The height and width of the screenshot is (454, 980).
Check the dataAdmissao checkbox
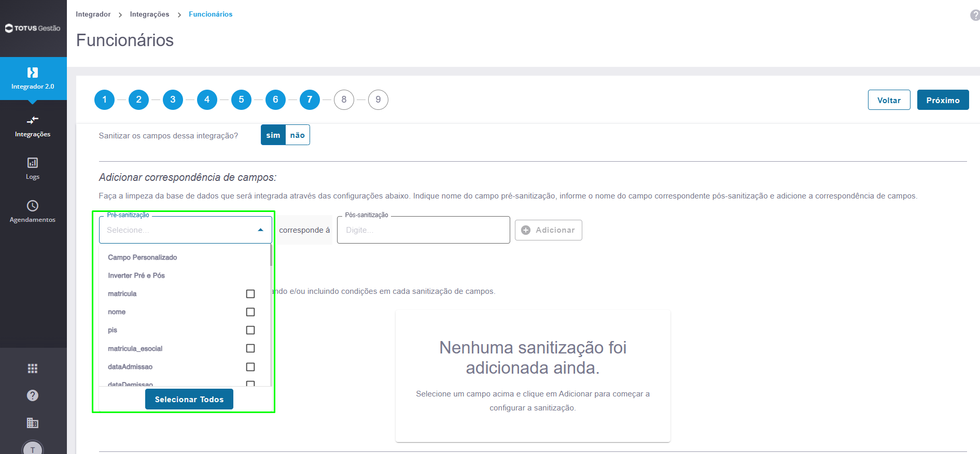click(250, 367)
